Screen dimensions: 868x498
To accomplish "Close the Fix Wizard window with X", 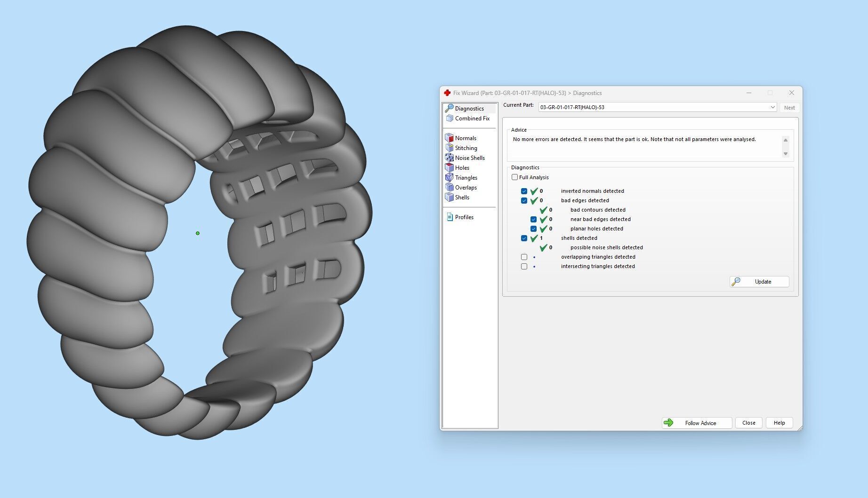I will (792, 93).
